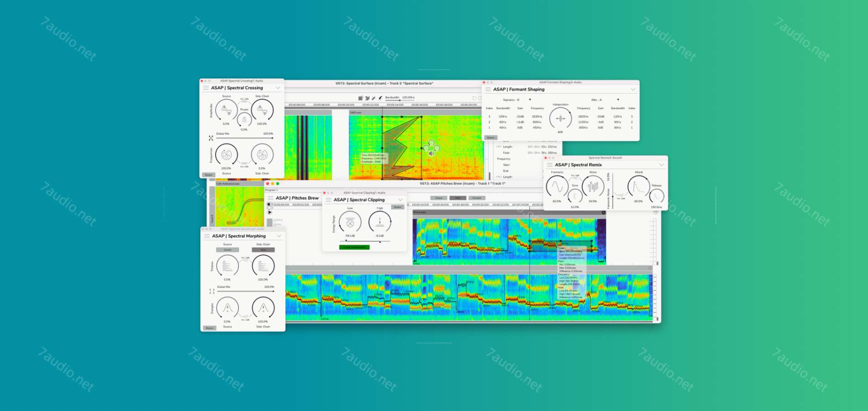
Task: Click the Noise knob in Spectral Remix
Action: click(x=593, y=186)
